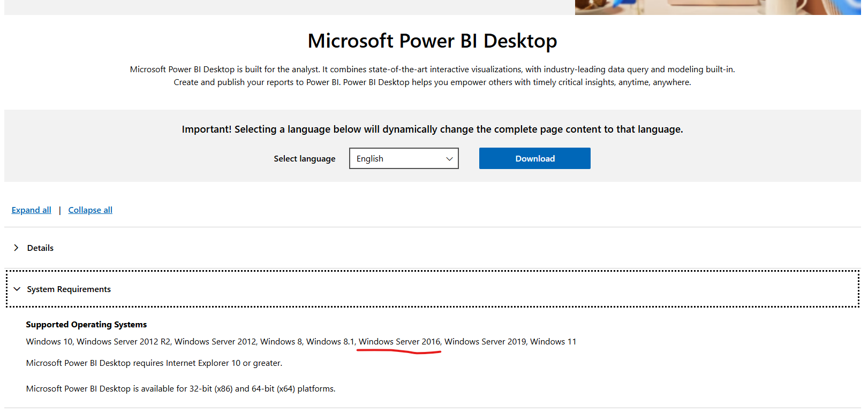Click the supported Windows versions list line
Image resolution: width=868 pixels, height=414 pixels.
tap(301, 342)
